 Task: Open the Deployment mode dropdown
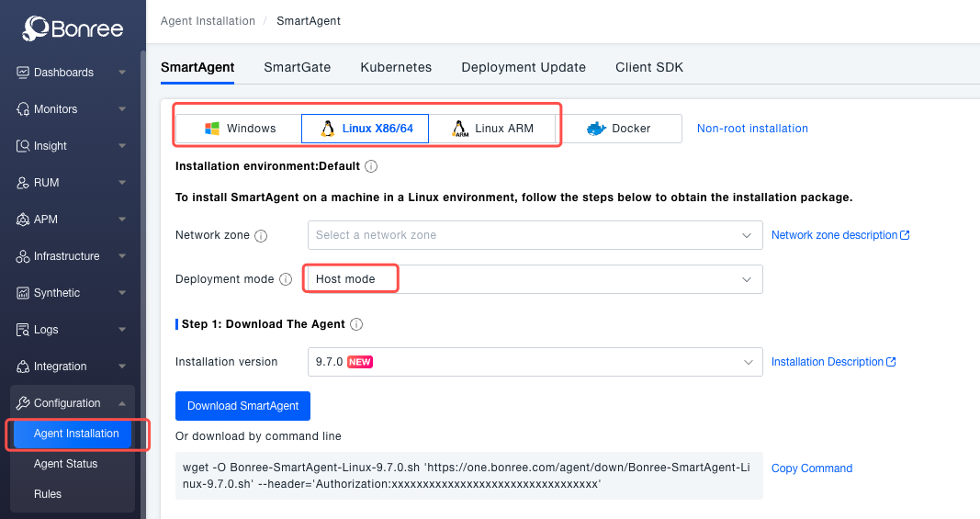point(535,279)
